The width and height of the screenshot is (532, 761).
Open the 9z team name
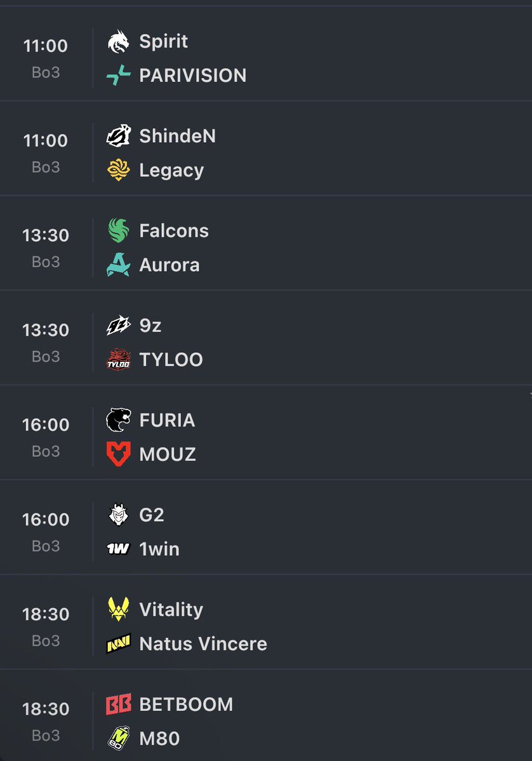pos(150,325)
